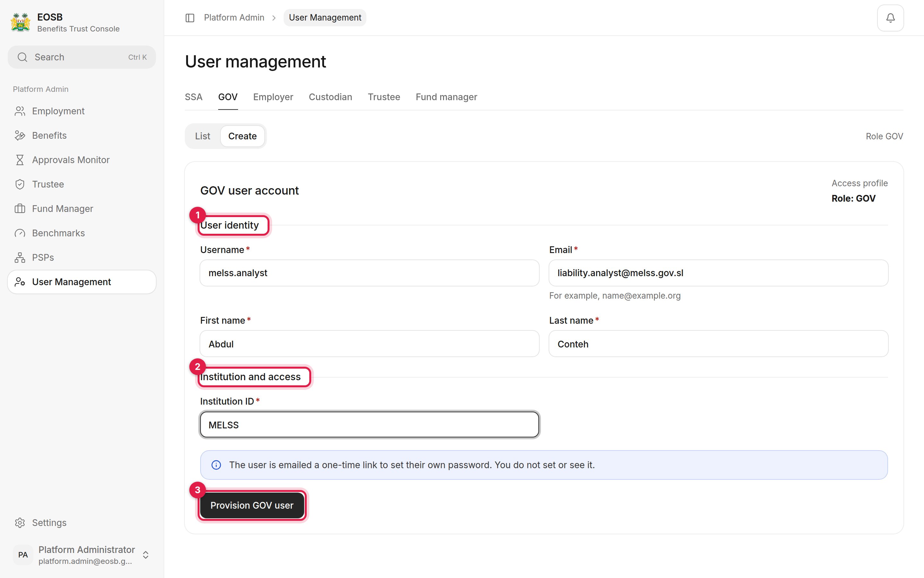Image resolution: width=924 pixels, height=578 pixels.
Task: Toggle to the List view
Action: [x=202, y=136]
